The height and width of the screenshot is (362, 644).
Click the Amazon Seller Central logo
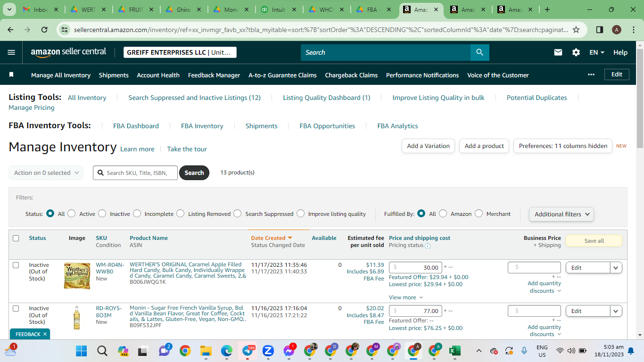tap(69, 52)
